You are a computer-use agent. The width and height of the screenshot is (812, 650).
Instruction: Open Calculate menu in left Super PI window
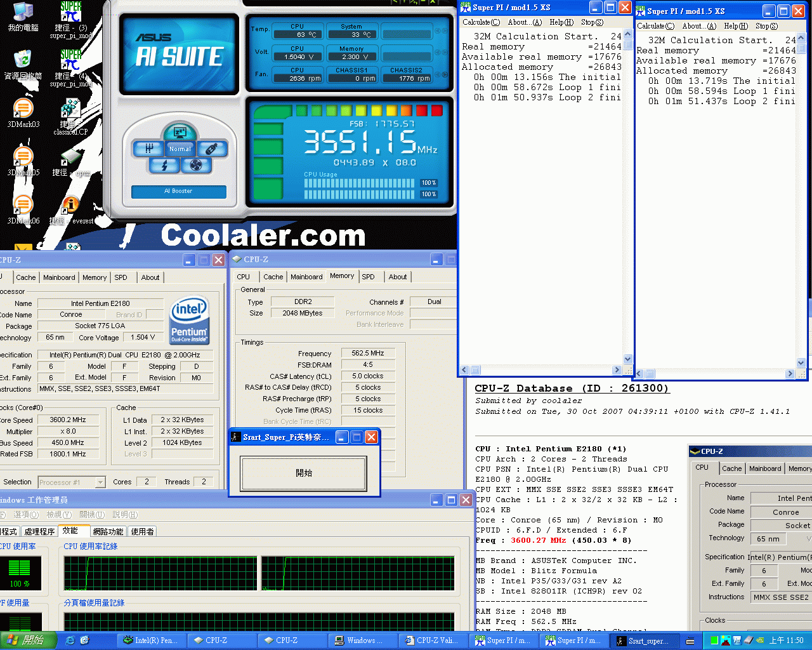[481, 22]
